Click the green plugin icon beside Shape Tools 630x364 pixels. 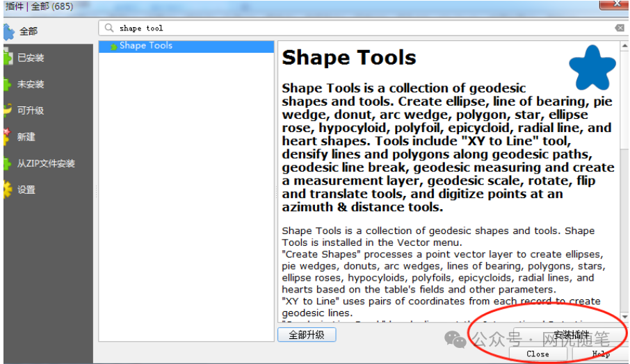pos(114,47)
